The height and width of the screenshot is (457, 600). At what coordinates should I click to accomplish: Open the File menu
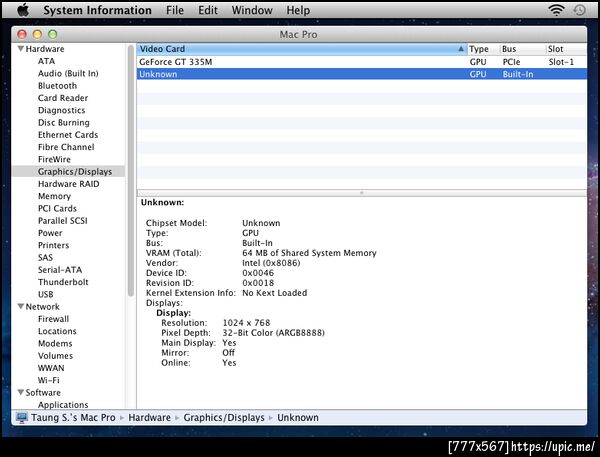pyautogui.click(x=175, y=10)
